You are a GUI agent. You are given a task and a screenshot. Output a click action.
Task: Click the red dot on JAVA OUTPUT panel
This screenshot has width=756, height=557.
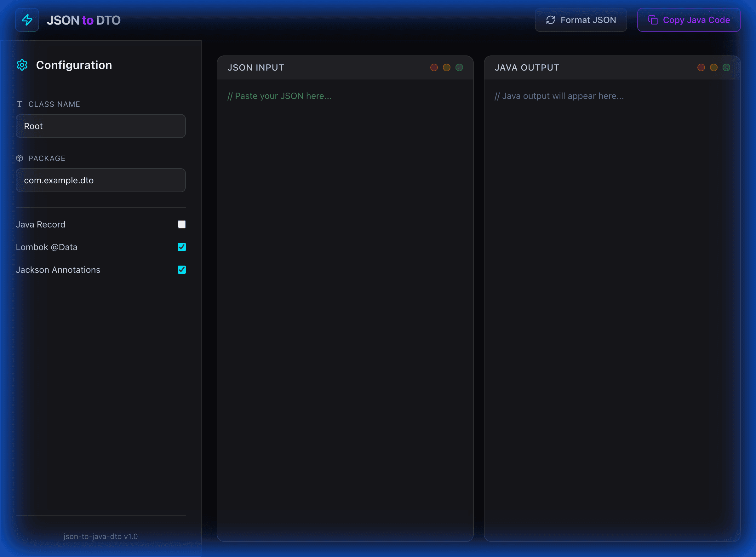[x=701, y=67]
